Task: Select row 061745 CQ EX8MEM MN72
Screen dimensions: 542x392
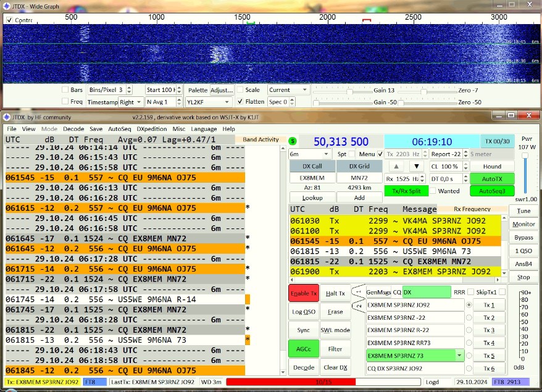Action: 125,309
